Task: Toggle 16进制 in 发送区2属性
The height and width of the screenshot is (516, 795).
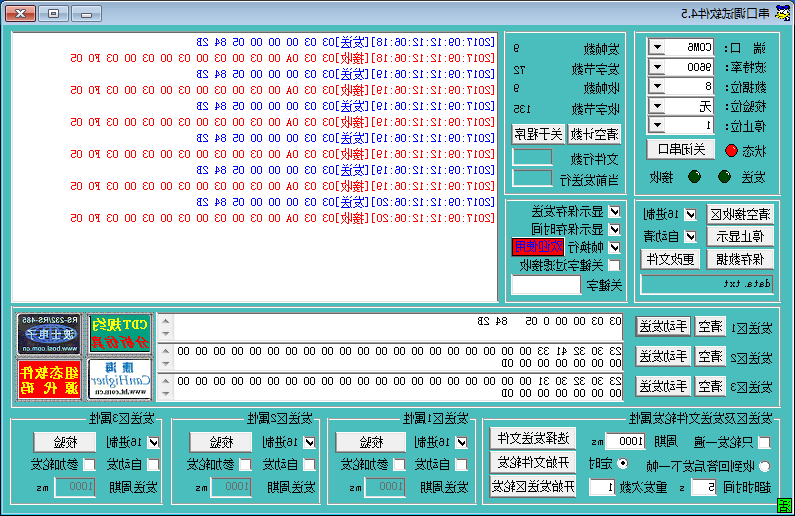Action: pos(309,443)
